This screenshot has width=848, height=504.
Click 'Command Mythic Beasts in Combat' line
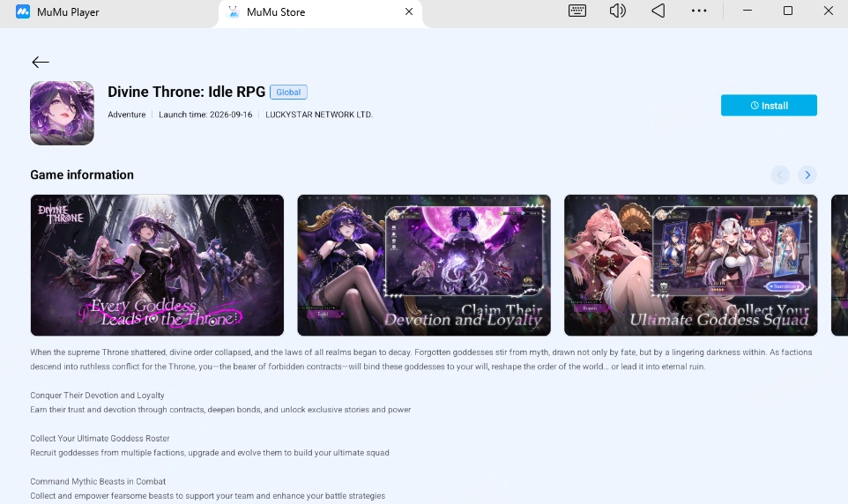pyautogui.click(x=98, y=481)
